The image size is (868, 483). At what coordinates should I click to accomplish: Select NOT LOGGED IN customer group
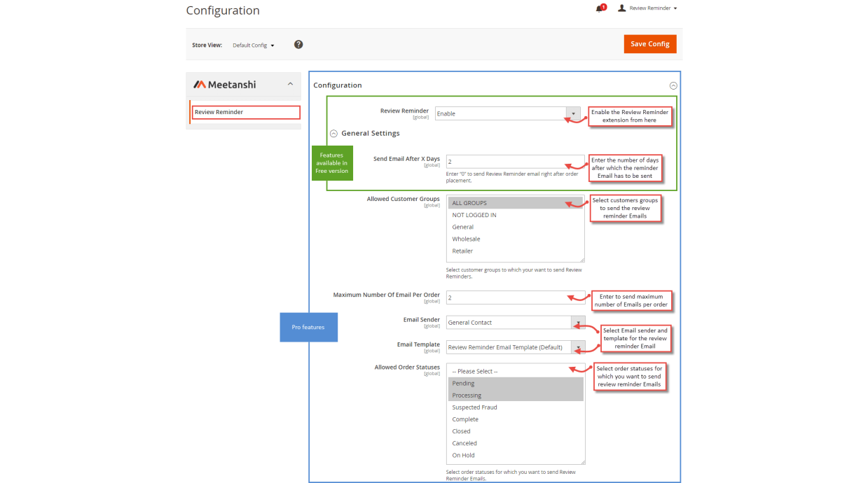pos(515,215)
